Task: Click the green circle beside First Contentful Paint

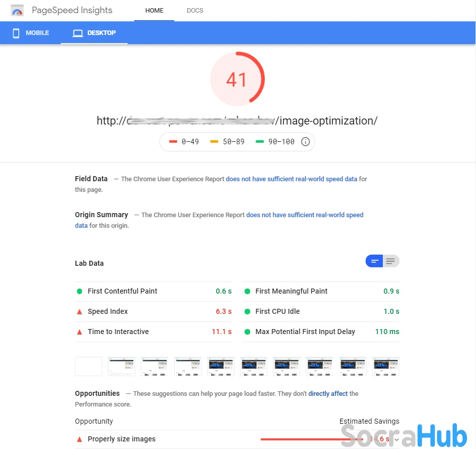Action: [x=80, y=291]
